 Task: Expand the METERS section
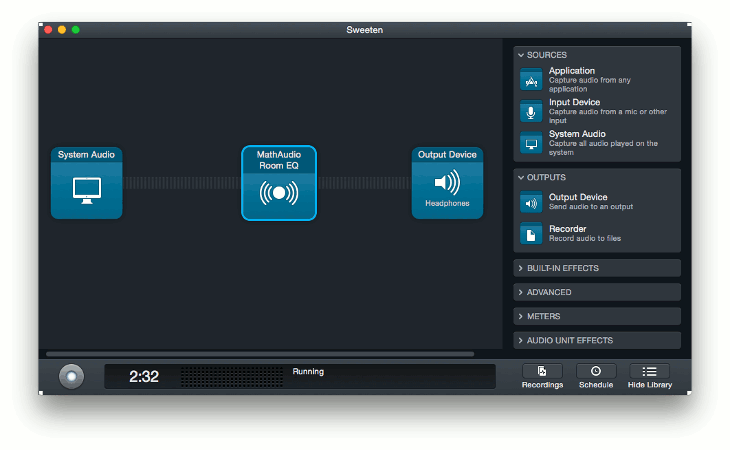tap(597, 316)
